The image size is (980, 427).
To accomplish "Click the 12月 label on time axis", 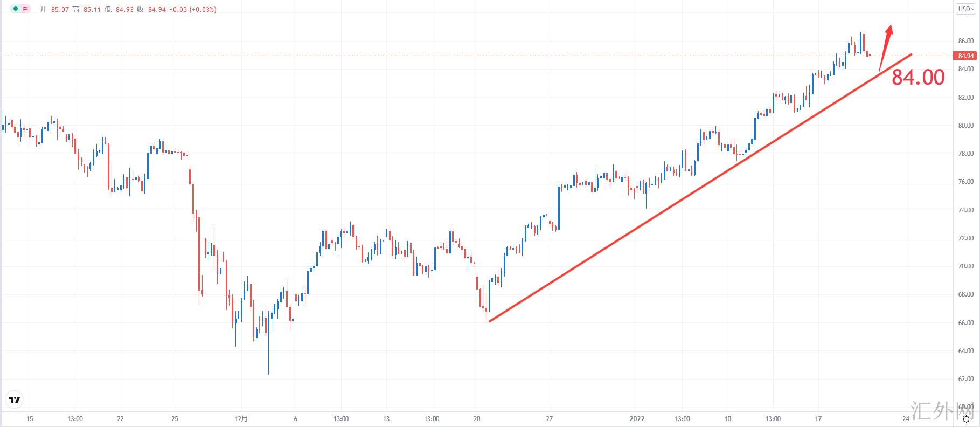I will click(x=241, y=419).
